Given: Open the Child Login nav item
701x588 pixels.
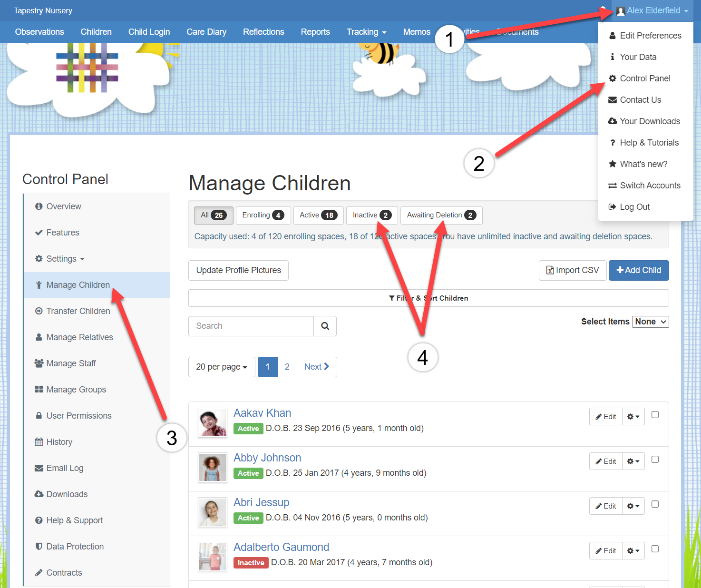Looking at the screenshot, I should (x=149, y=32).
